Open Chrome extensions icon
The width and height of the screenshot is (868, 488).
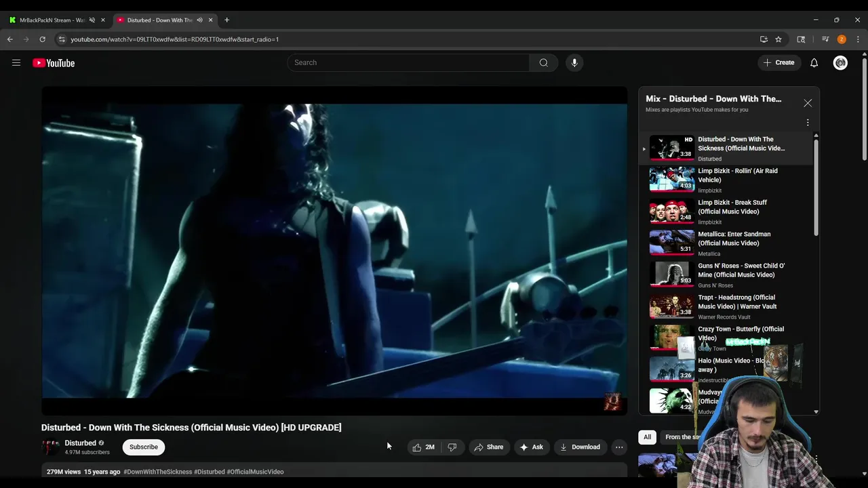pyautogui.click(x=801, y=39)
